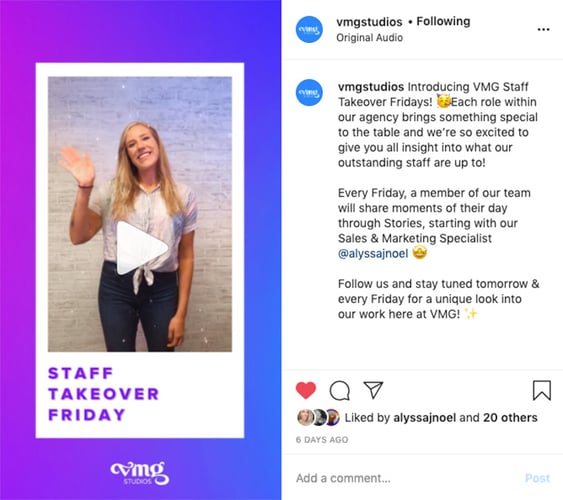
Task: Open alyssajnoel in the liked-by line
Action: tap(424, 418)
